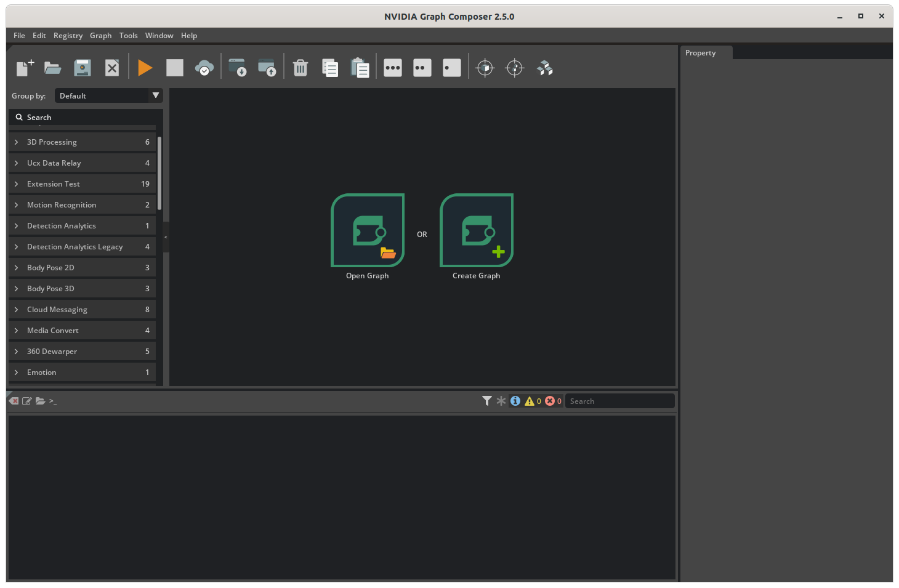Click the pencil edit icon in console toolbar
The image size is (899, 588).
27,401
